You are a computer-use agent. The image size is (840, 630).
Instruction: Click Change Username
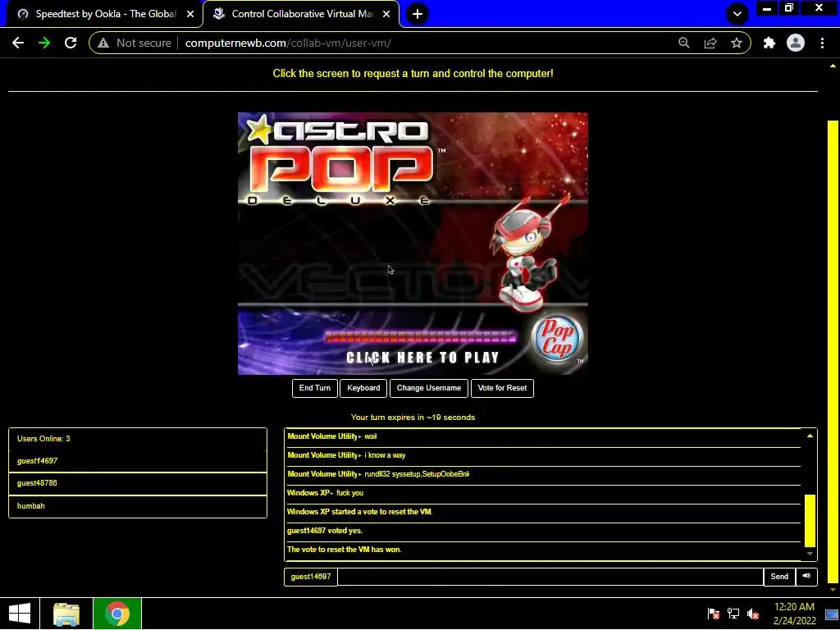pyautogui.click(x=428, y=388)
